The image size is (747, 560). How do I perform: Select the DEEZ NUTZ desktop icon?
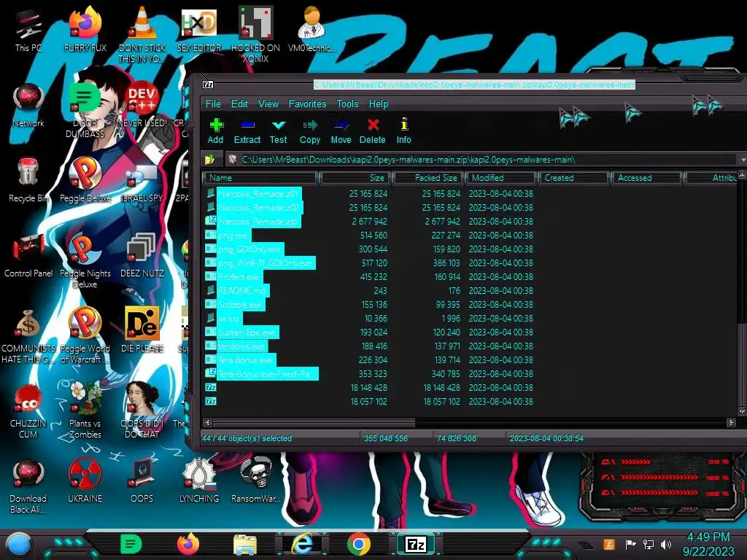(142, 255)
